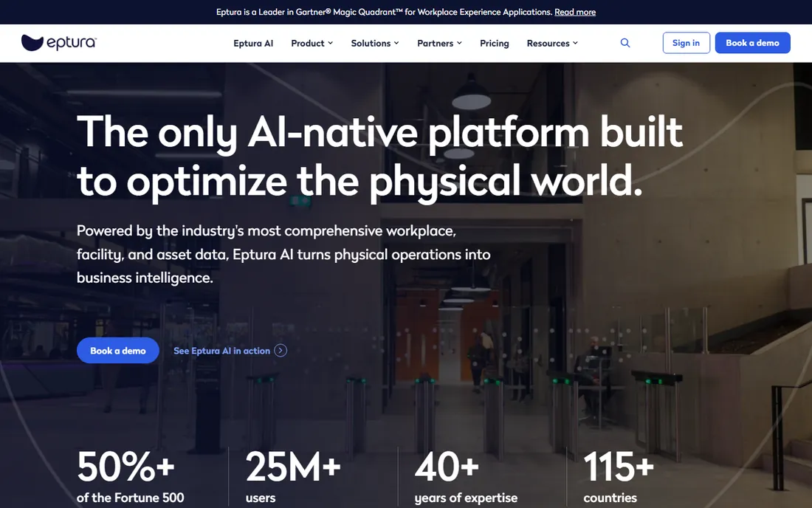This screenshot has width=812, height=508.
Task: Select the '50%+' Fortune 500 statistic
Action: pyautogui.click(x=131, y=477)
